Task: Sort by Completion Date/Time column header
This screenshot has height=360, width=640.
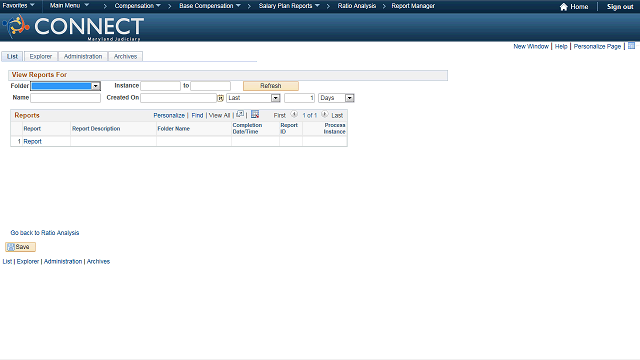Action: [x=247, y=128]
